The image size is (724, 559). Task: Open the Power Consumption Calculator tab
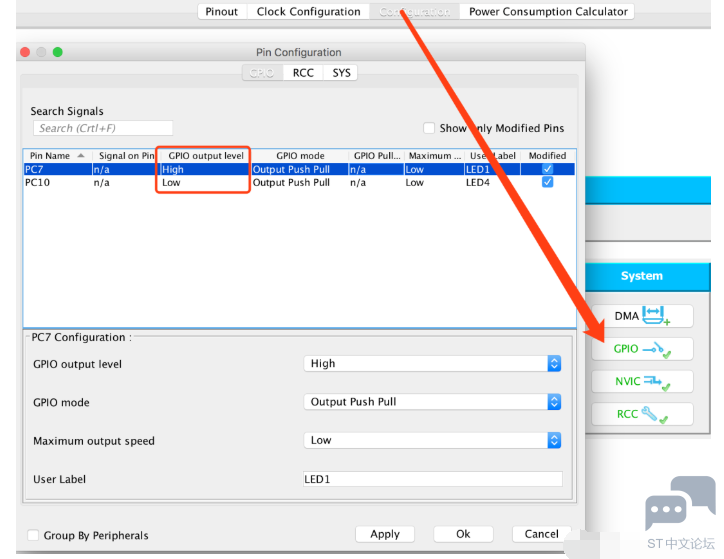point(548,12)
